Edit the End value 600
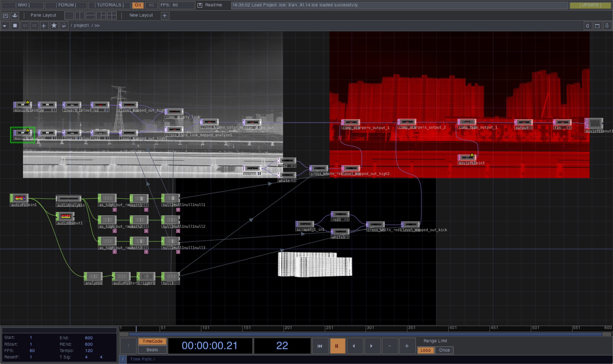 [89, 338]
